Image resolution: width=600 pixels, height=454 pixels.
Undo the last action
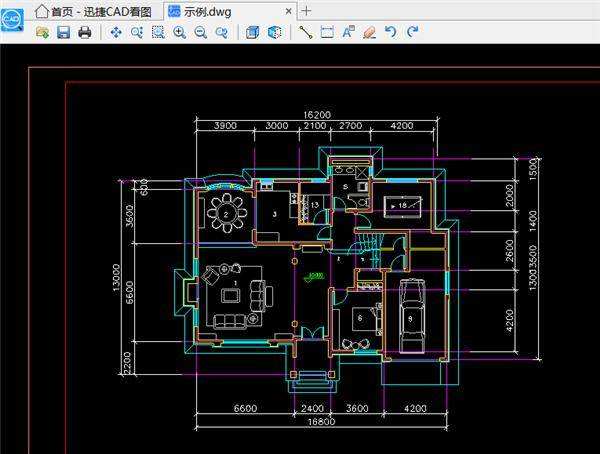tap(391, 32)
